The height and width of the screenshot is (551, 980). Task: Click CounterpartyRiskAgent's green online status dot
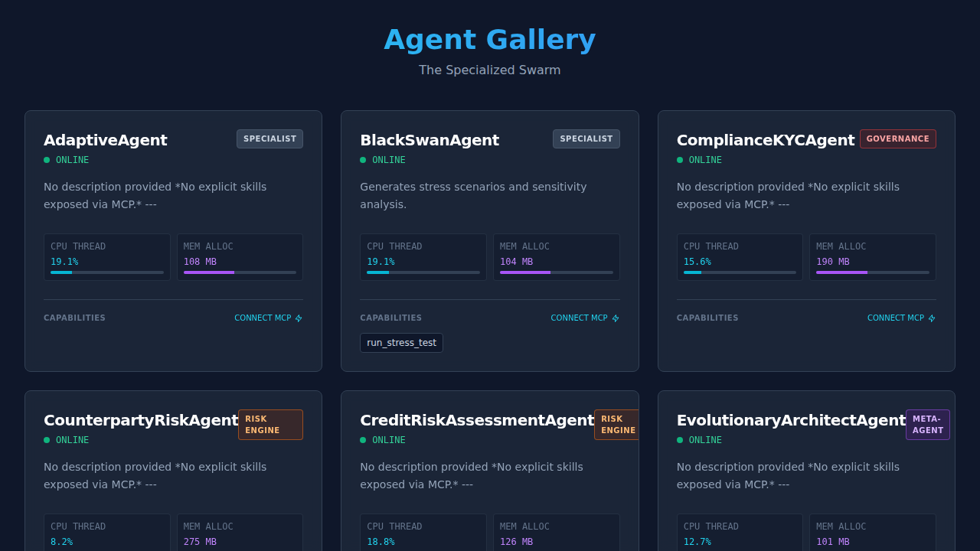pyautogui.click(x=47, y=440)
